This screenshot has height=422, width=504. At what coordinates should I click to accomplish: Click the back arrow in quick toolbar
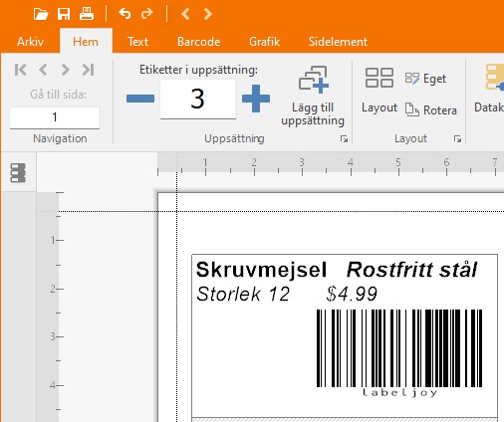[x=185, y=14]
